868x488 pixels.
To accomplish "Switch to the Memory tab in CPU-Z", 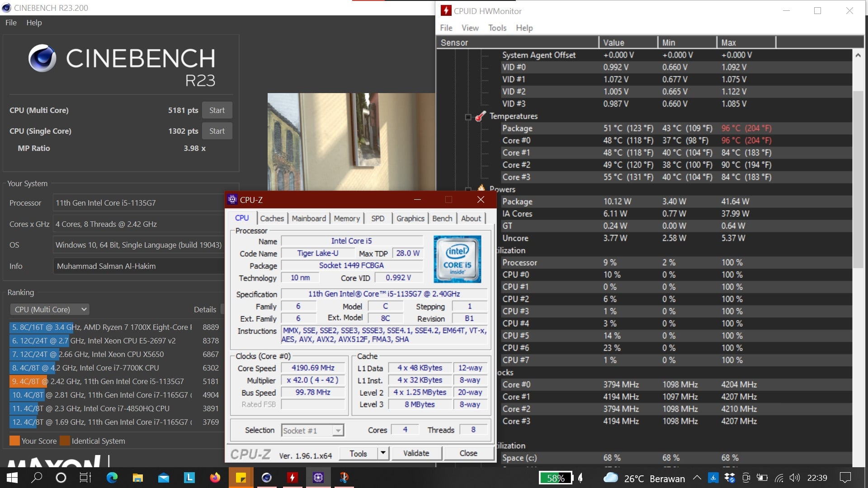I will 347,218.
